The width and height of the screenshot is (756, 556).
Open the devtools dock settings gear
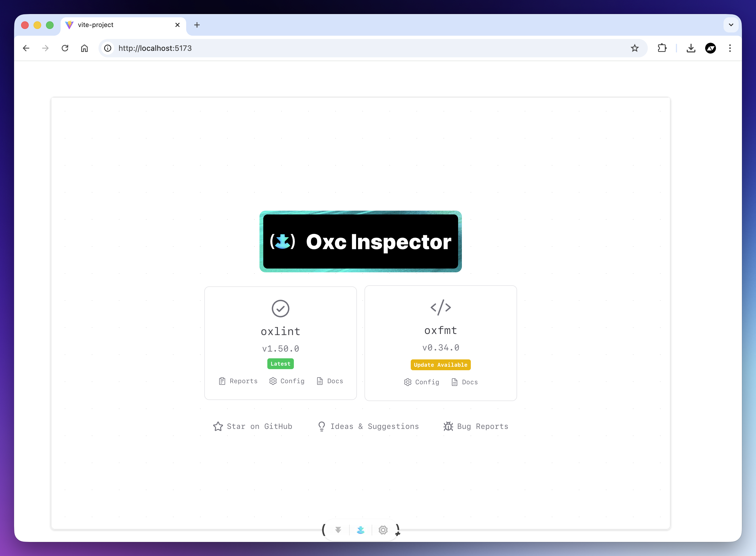tap(383, 530)
